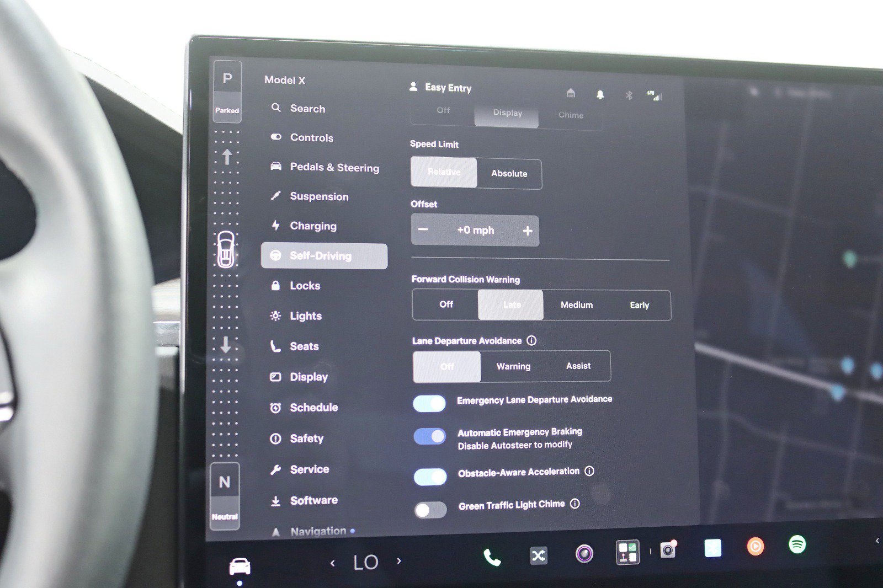Open Software settings
The height and width of the screenshot is (588, 883).
(304, 500)
